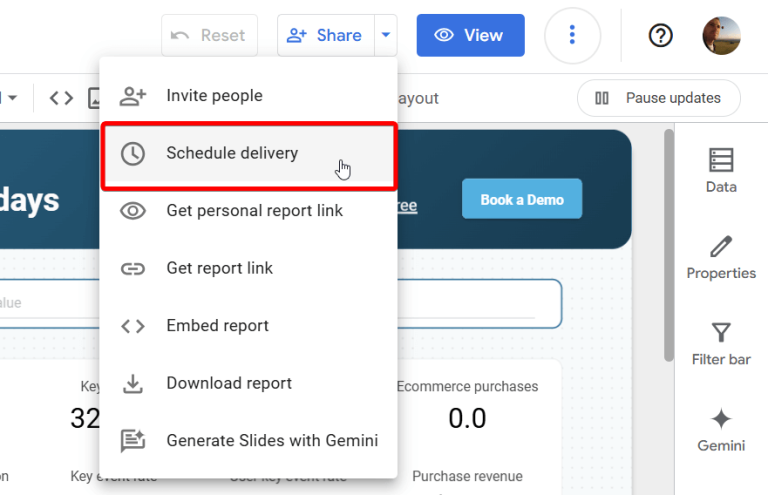The height and width of the screenshot is (495, 768).
Task: Open the three-dot more options menu
Action: pyautogui.click(x=572, y=35)
